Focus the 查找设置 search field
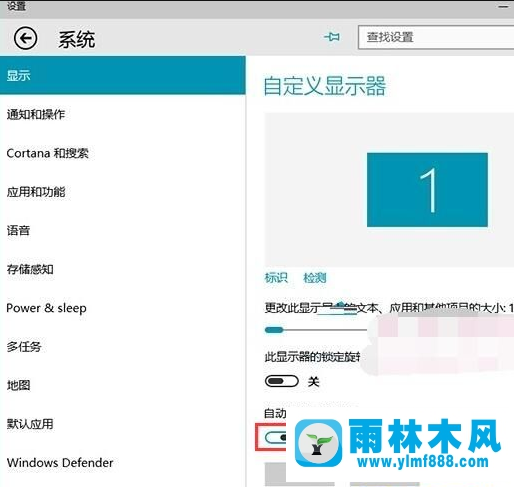Screen dimensions: 514x487 pos(436,37)
